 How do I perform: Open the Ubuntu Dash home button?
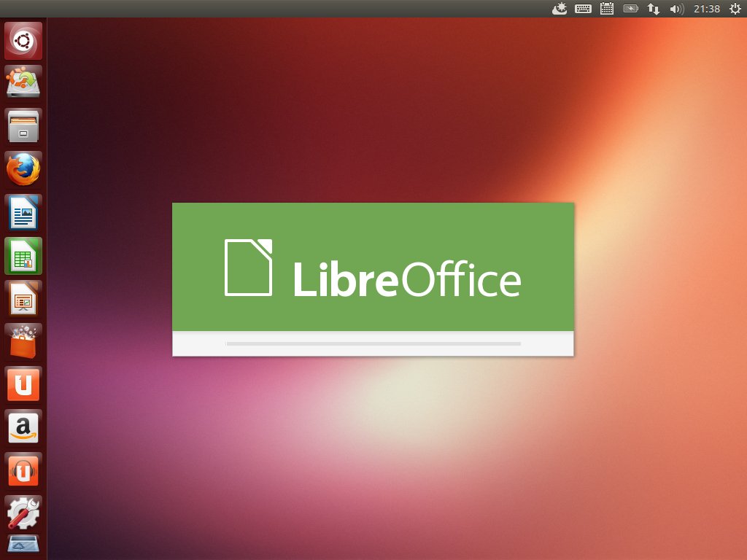pyautogui.click(x=23, y=41)
